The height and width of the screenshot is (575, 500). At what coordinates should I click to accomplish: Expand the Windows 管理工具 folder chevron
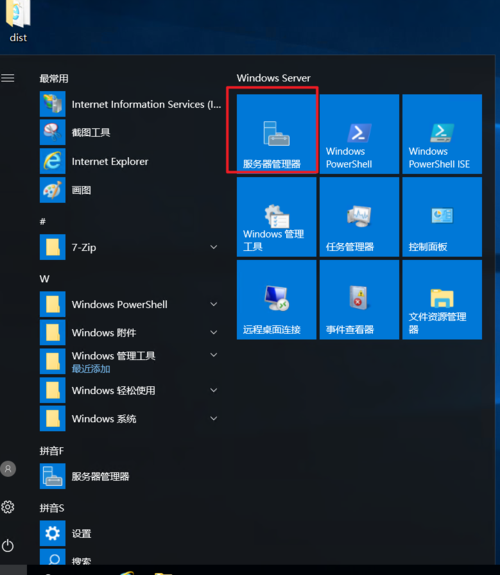(213, 355)
